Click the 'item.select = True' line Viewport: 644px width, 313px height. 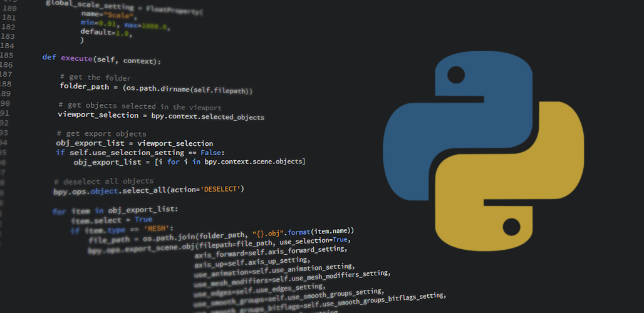point(112,220)
